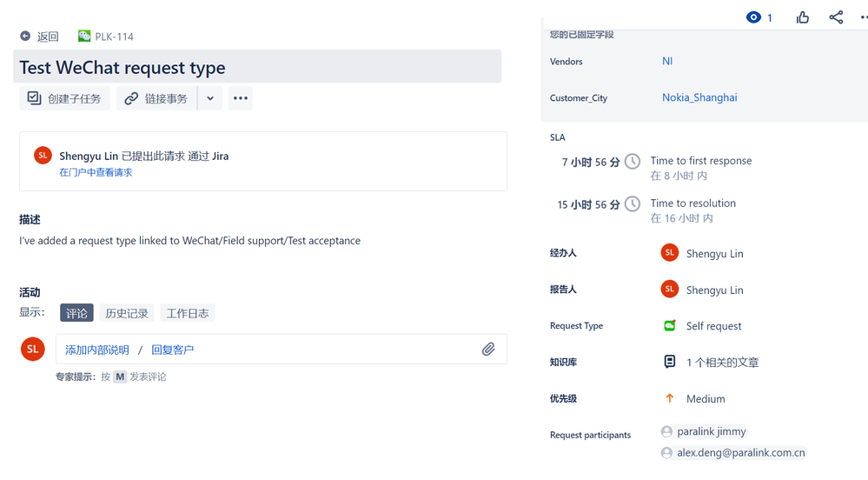Click 回复客户 in the comment box

172,350
